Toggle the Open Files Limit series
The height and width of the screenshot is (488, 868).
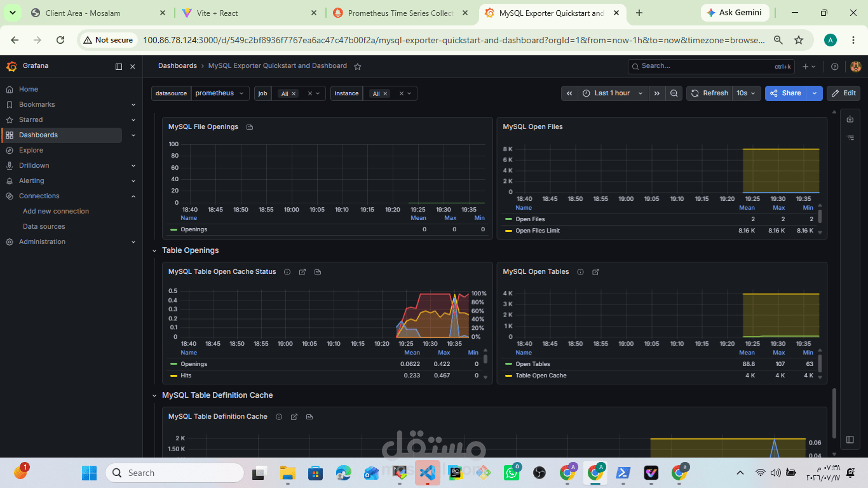tap(538, 231)
